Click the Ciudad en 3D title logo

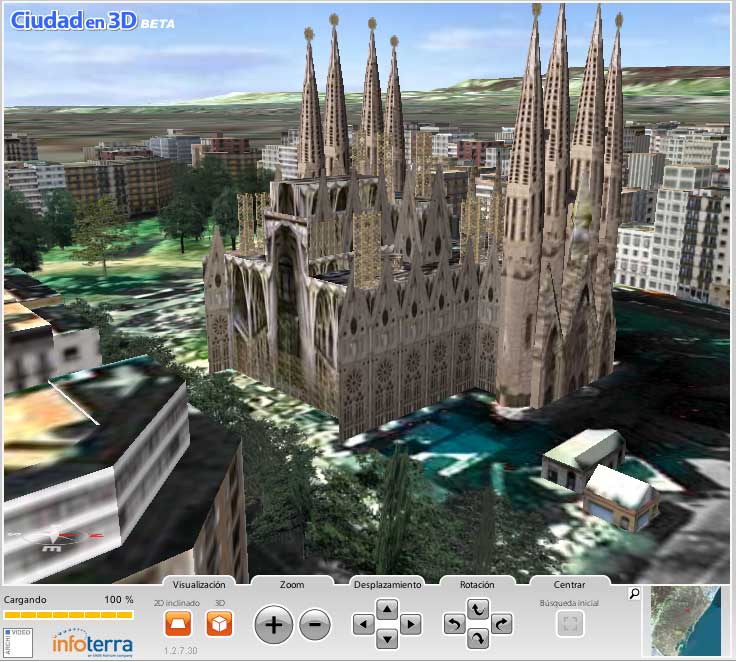tap(92, 21)
